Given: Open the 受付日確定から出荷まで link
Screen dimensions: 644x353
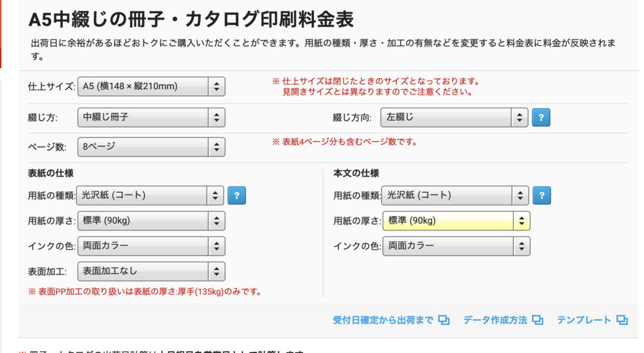Looking at the screenshot, I should (383, 320).
